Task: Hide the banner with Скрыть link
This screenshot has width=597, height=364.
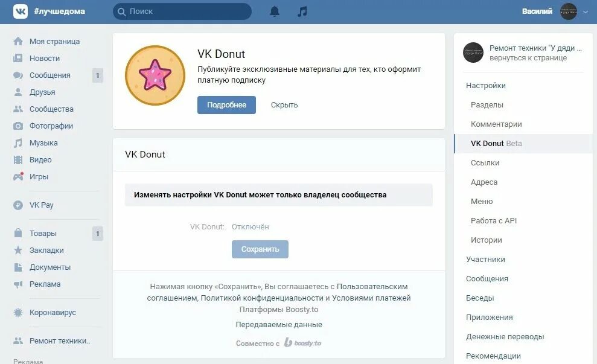Action: (x=284, y=105)
